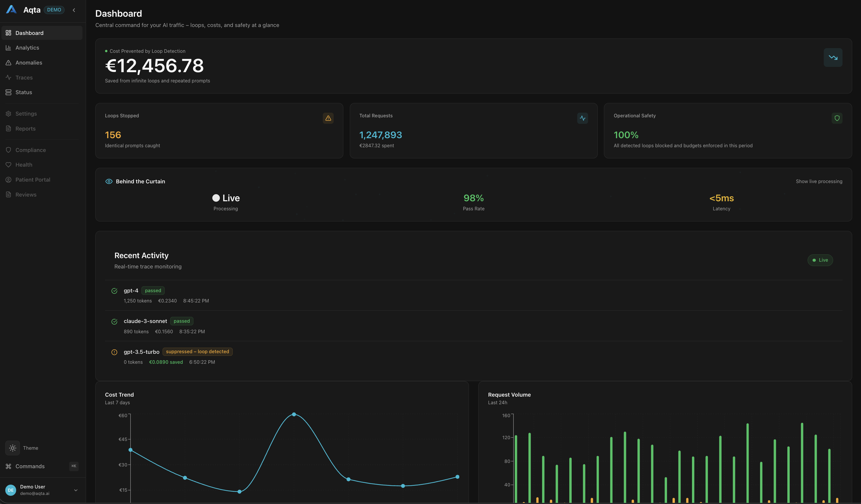This screenshot has height=504, width=861.
Task: Click the Live badge in Recent Activity
Action: tap(820, 260)
